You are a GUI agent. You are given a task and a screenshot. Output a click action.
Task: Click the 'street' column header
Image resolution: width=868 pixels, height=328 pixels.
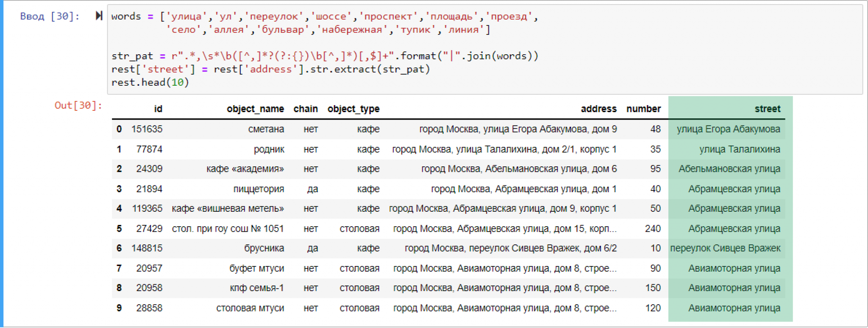pyautogui.click(x=768, y=109)
